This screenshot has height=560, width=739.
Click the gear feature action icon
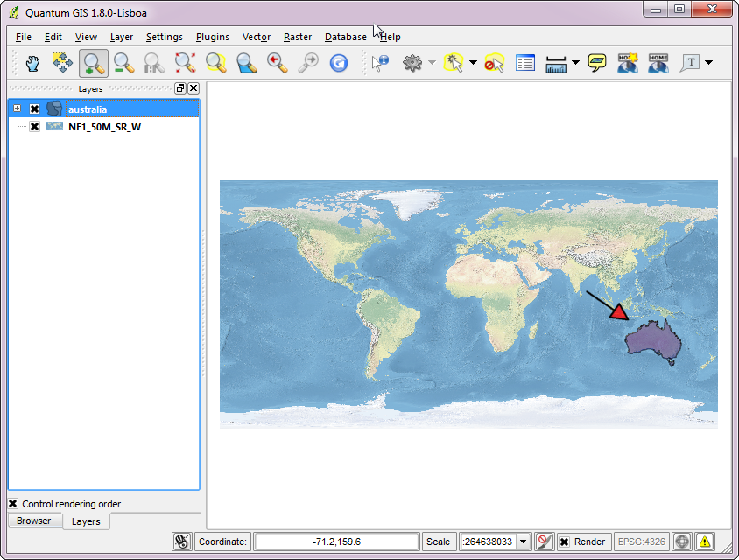click(412, 63)
